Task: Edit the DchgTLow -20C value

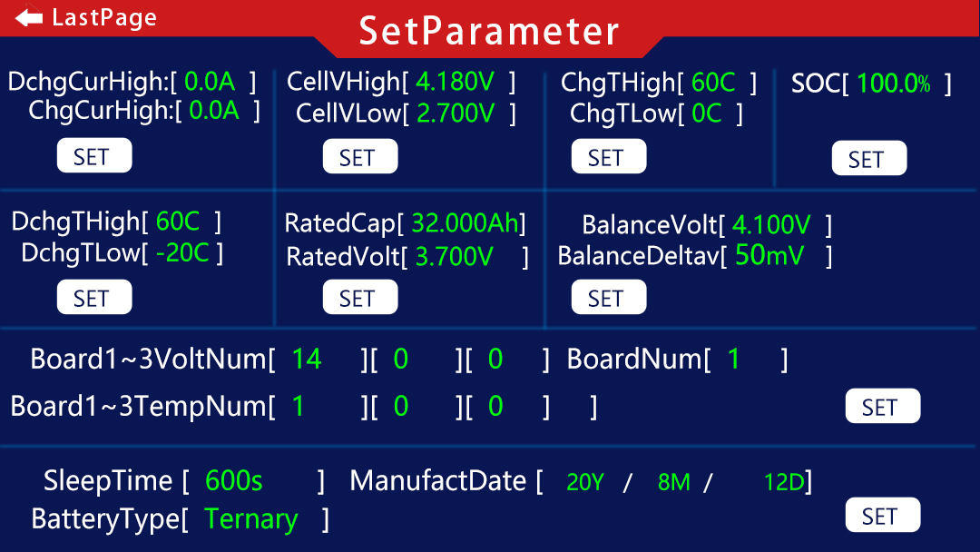Action: pos(181,253)
